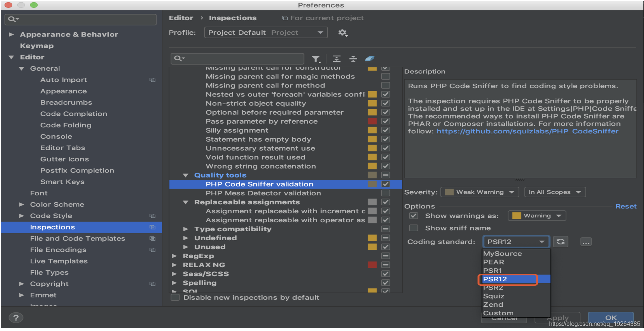The height and width of the screenshot is (331, 644).
Task: Open the Profile dropdown Project Default
Action: tap(266, 33)
